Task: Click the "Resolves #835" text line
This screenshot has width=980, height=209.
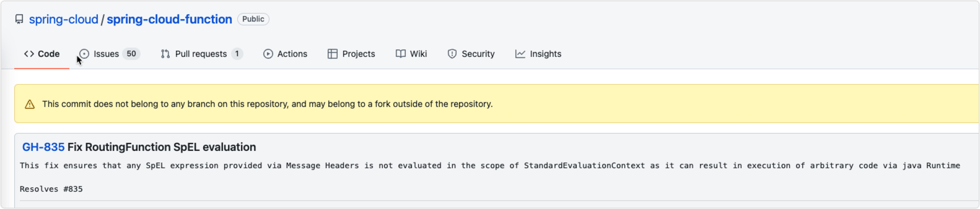Action: tap(51, 189)
